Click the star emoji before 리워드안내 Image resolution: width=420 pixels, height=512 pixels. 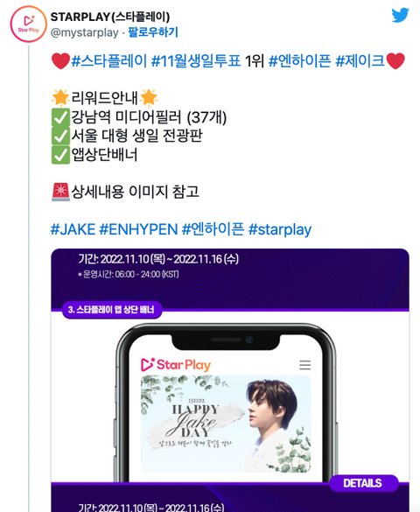pos(60,98)
